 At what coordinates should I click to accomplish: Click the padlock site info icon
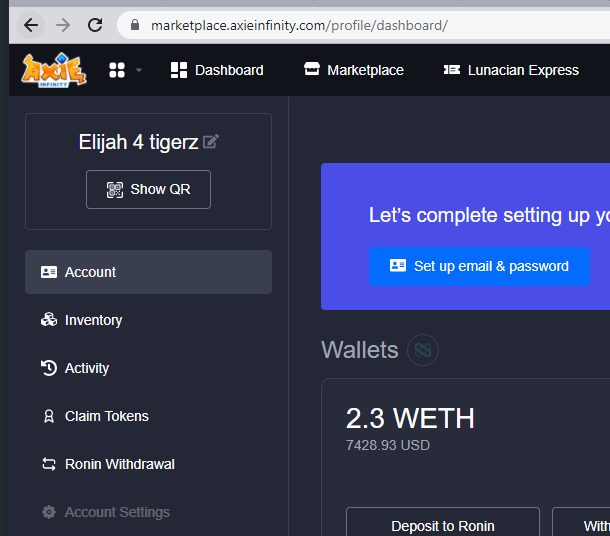(135, 25)
